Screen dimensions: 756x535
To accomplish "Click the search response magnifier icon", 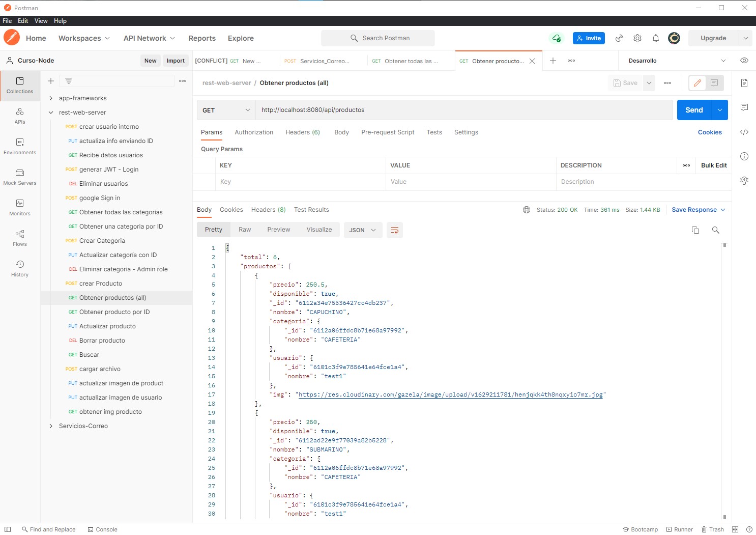I will click(x=715, y=230).
